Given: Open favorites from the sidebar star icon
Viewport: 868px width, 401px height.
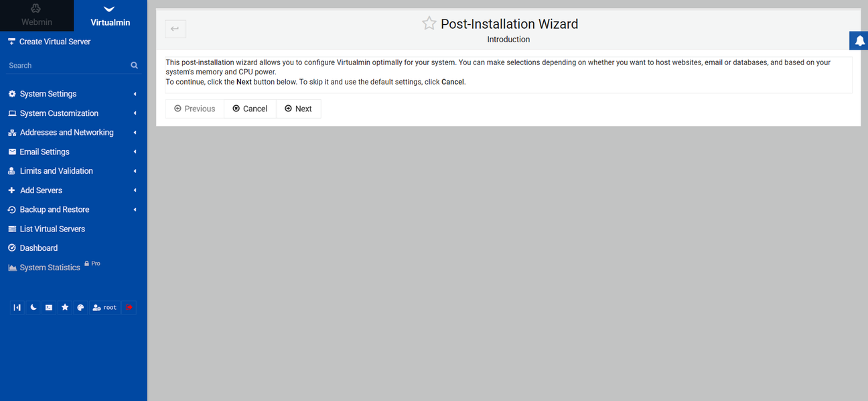Looking at the screenshot, I should [x=65, y=308].
